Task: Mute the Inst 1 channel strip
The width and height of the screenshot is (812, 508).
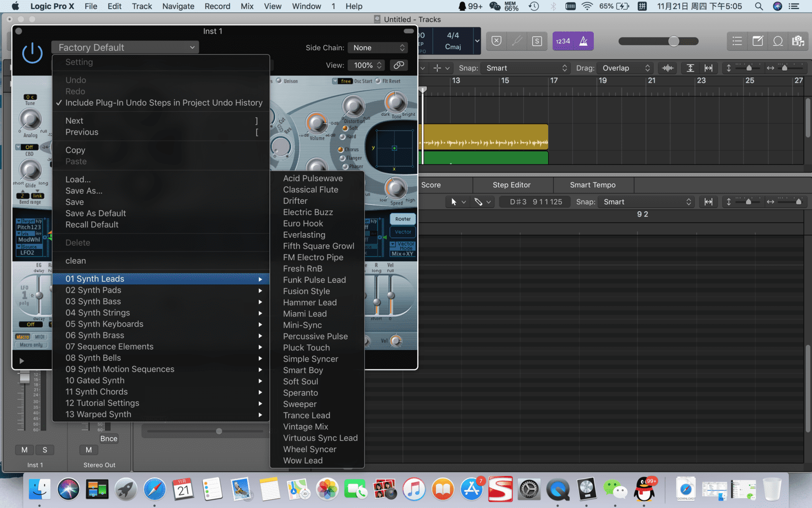Action: point(24,450)
